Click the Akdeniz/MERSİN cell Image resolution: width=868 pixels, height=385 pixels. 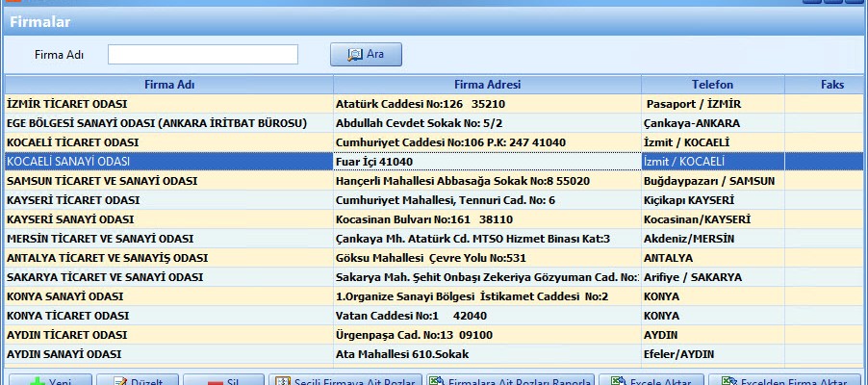click(688, 239)
